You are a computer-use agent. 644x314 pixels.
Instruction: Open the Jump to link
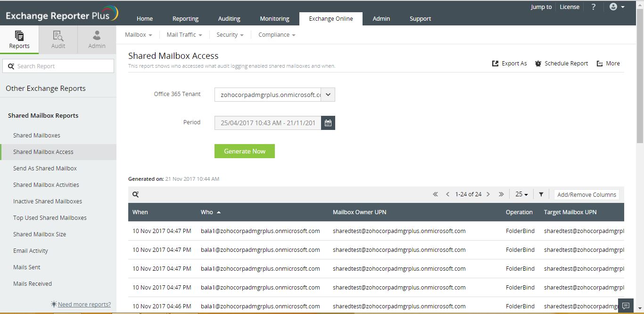coord(541,7)
